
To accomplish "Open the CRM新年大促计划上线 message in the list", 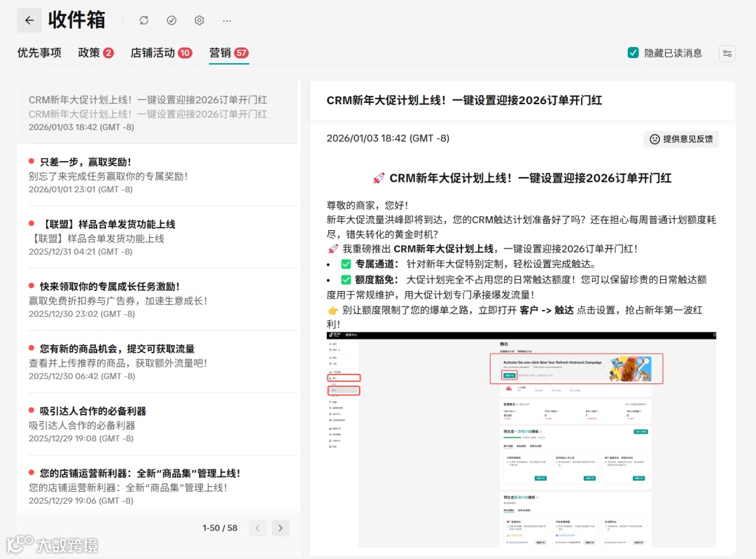I will point(157,113).
